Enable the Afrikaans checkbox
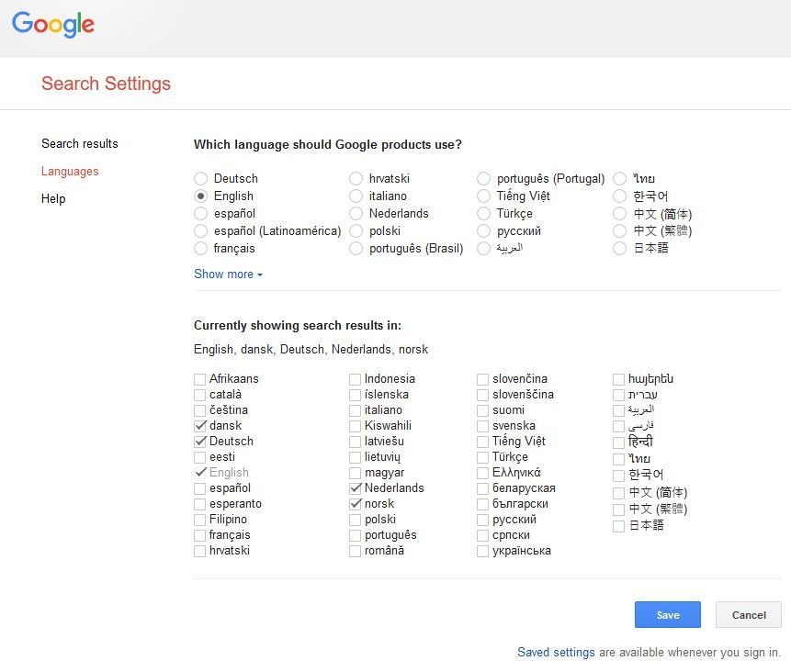This screenshot has width=791, height=672. (199, 379)
